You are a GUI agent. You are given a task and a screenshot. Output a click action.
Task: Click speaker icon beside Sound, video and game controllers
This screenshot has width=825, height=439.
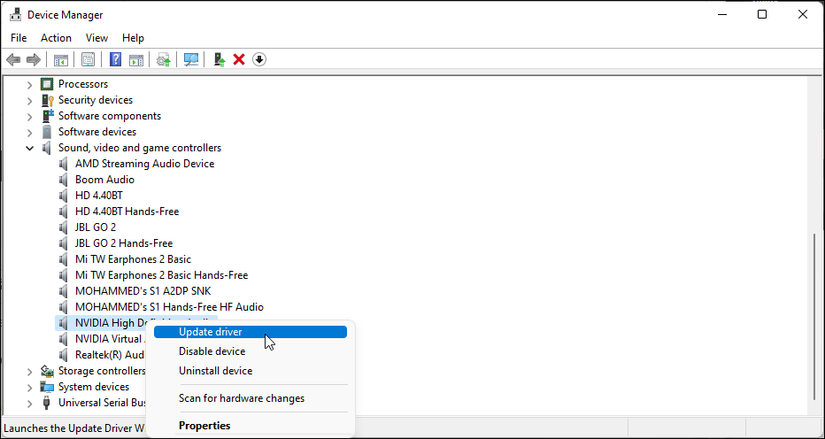(47, 148)
